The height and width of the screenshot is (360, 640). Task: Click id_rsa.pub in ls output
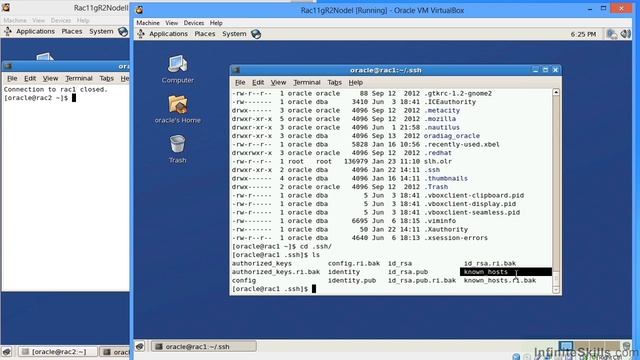[408, 272]
